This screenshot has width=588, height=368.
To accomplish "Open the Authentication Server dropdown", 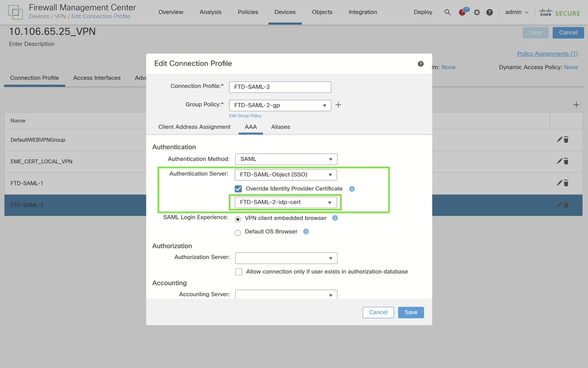I will pos(286,175).
